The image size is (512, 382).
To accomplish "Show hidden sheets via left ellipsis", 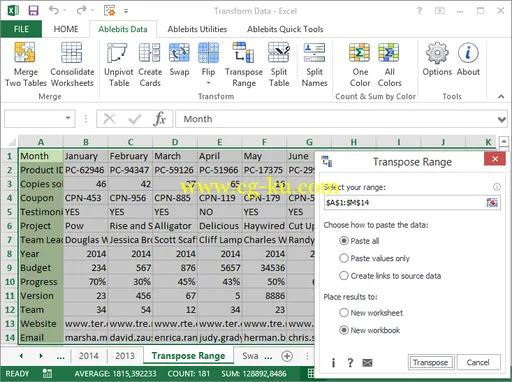I will pos(60,357).
